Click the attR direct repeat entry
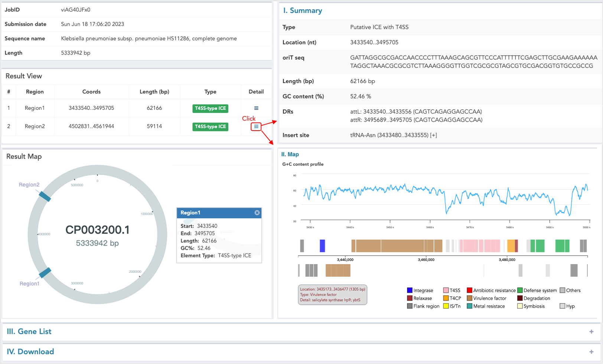This screenshot has height=364, width=603. coord(416,120)
